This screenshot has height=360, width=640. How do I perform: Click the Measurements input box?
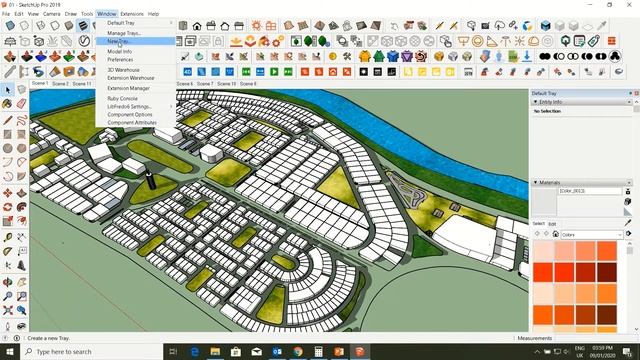[x=596, y=338]
